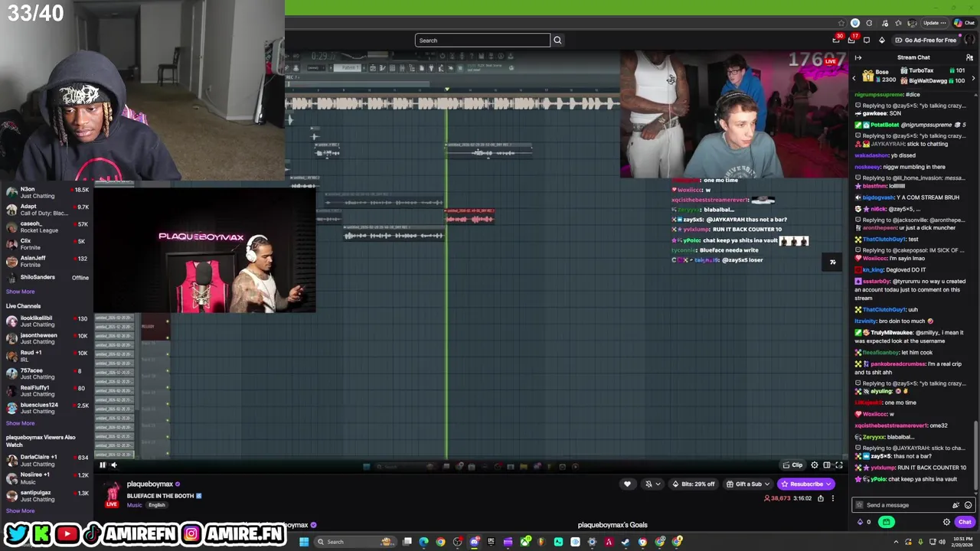Mute the stream player volume
The width and height of the screenshot is (980, 551).
(x=114, y=465)
